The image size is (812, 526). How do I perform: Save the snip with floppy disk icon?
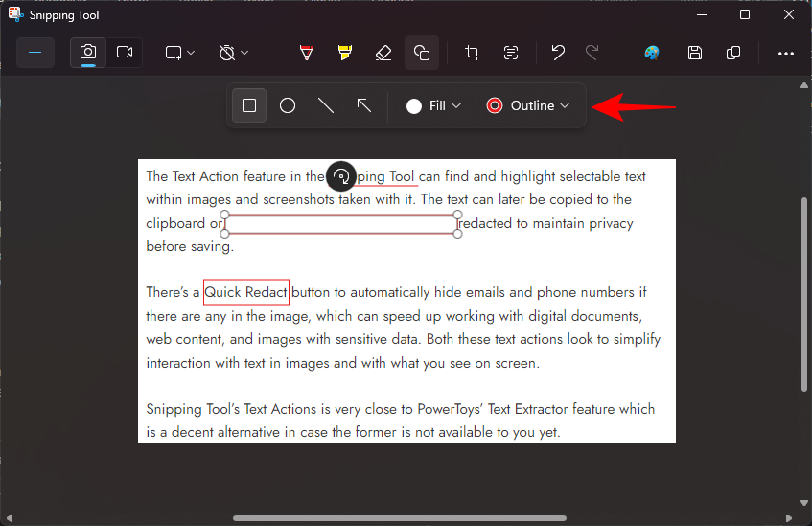point(695,53)
